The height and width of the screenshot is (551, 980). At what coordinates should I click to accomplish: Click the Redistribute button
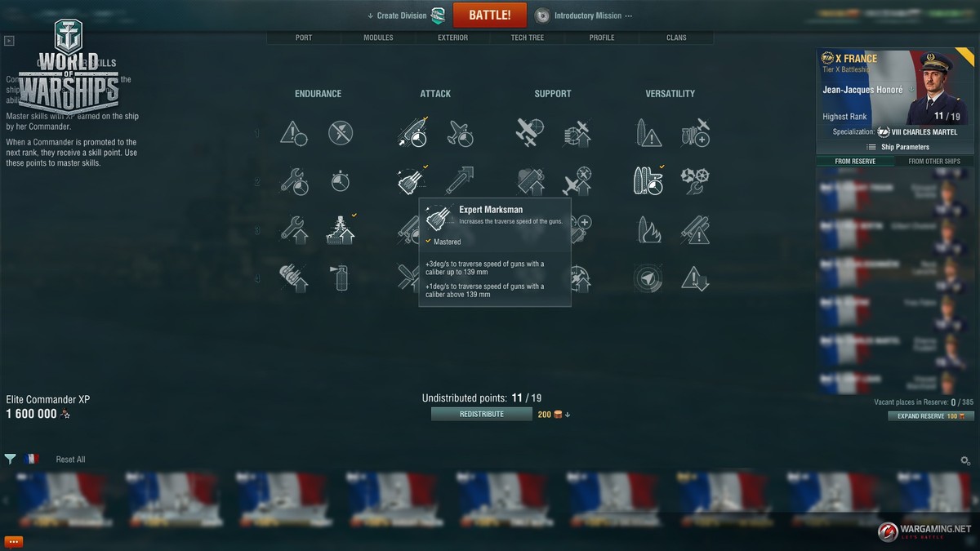tap(482, 414)
